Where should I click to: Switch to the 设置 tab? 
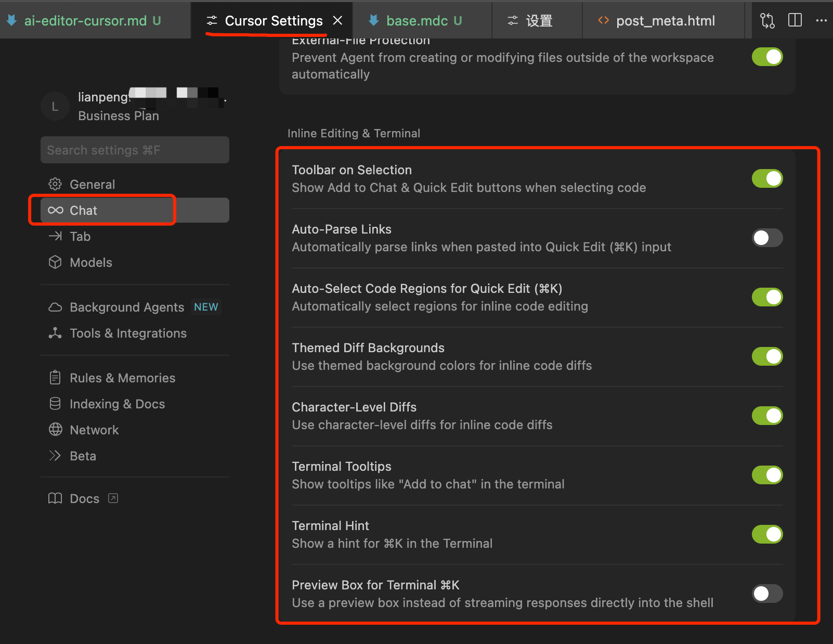click(537, 20)
